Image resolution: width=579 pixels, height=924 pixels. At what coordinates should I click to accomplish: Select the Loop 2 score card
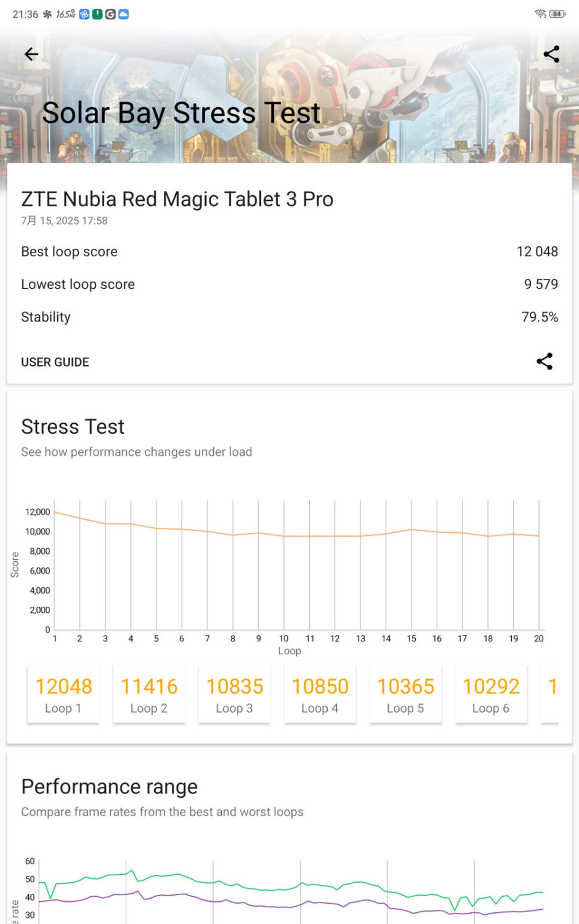coord(149,694)
